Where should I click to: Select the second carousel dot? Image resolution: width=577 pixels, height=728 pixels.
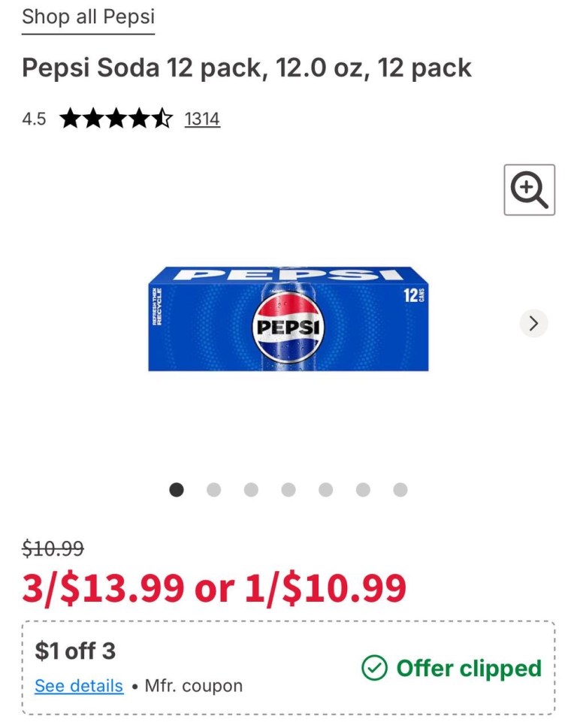[x=213, y=490]
